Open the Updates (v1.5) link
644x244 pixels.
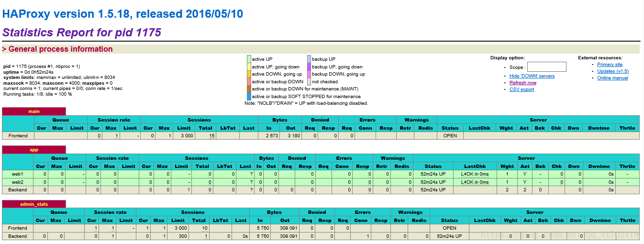click(613, 71)
